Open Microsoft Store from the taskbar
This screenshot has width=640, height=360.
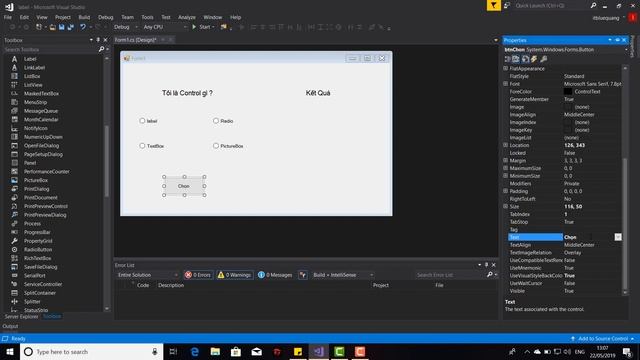point(236,352)
